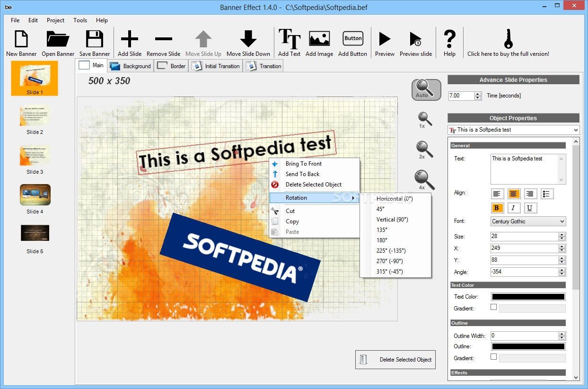The image size is (588, 389).
Task: Click the Add Button toolbar icon
Action: [x=353, y=39]
